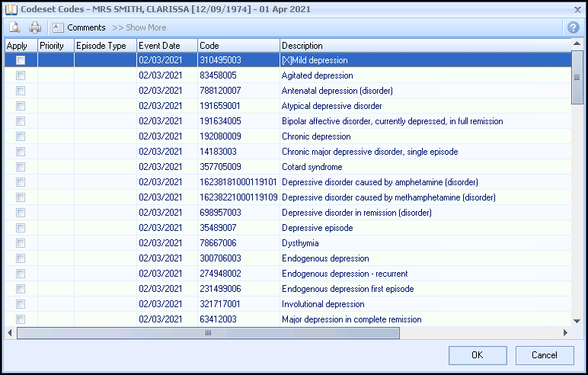
Task: Select Endogenous depression - recurrent description
Action: 344,274
